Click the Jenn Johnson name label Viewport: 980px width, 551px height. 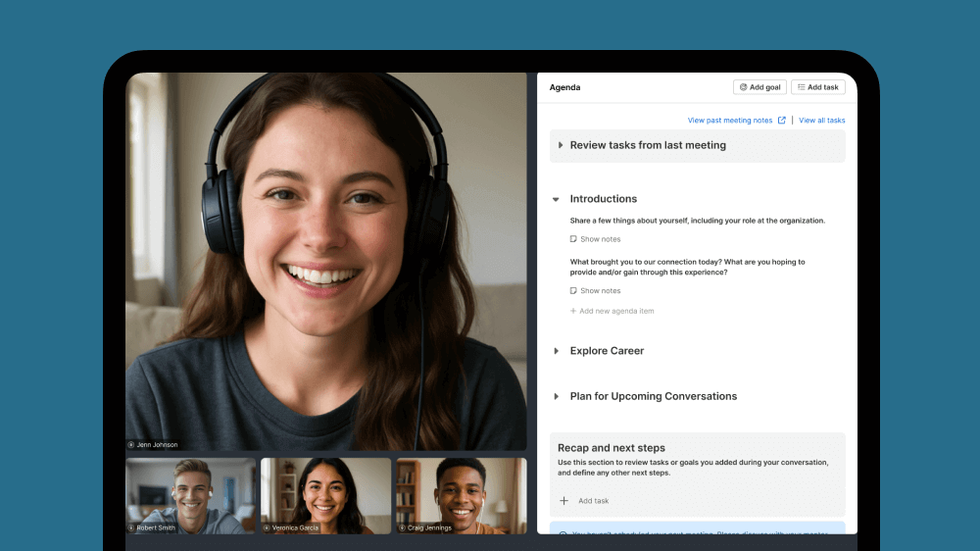[x=157, y=445]
